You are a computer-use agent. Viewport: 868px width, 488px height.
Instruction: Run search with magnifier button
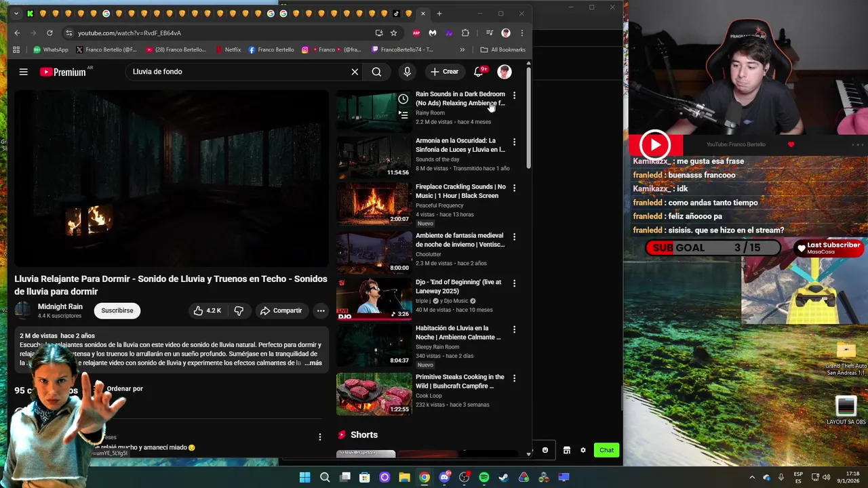click(376, 72)
